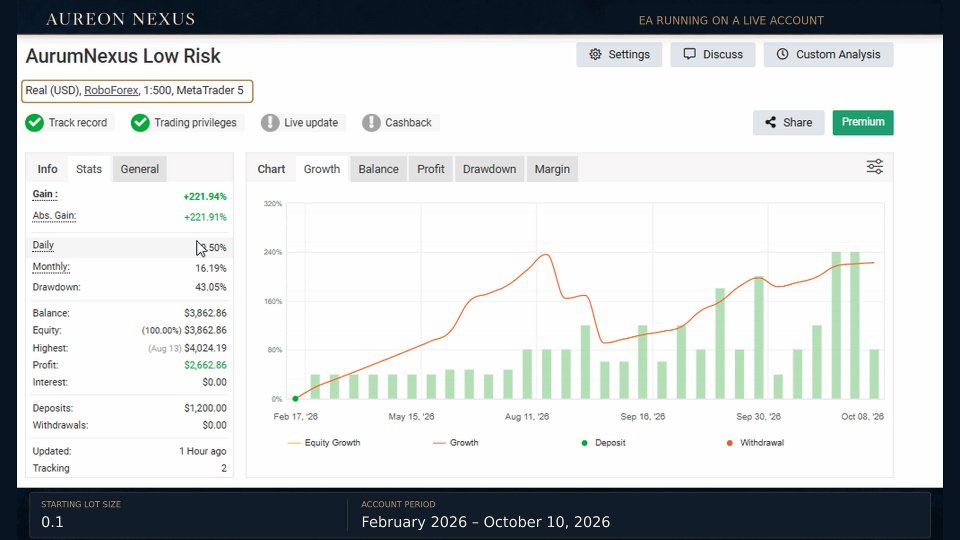
Task: Select the Balance chart tab
Action: (378, 169)
